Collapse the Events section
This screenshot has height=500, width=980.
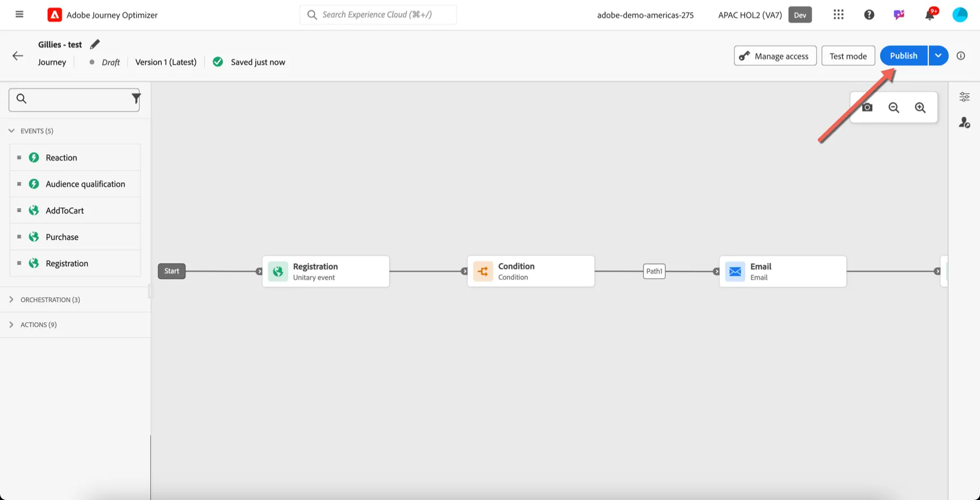coord(11,131)
